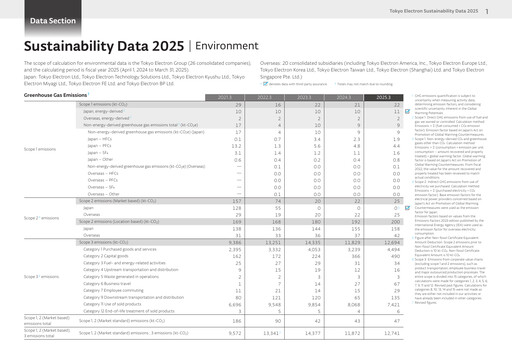512x362 pixels.
Task: Click the 'Scope 2 emissions (Location based)' row label
Action: tap(119, 221)
